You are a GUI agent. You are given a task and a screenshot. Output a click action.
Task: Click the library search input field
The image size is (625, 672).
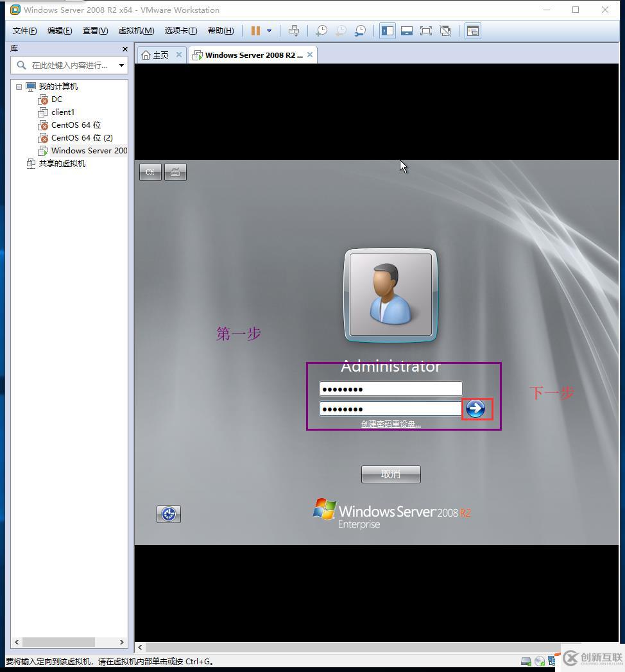point(69,65)
